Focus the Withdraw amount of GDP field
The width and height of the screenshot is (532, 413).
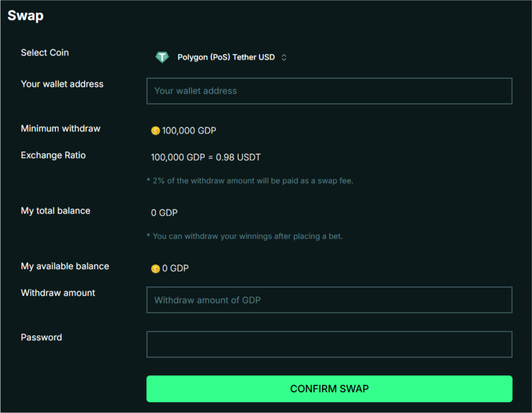329,299
